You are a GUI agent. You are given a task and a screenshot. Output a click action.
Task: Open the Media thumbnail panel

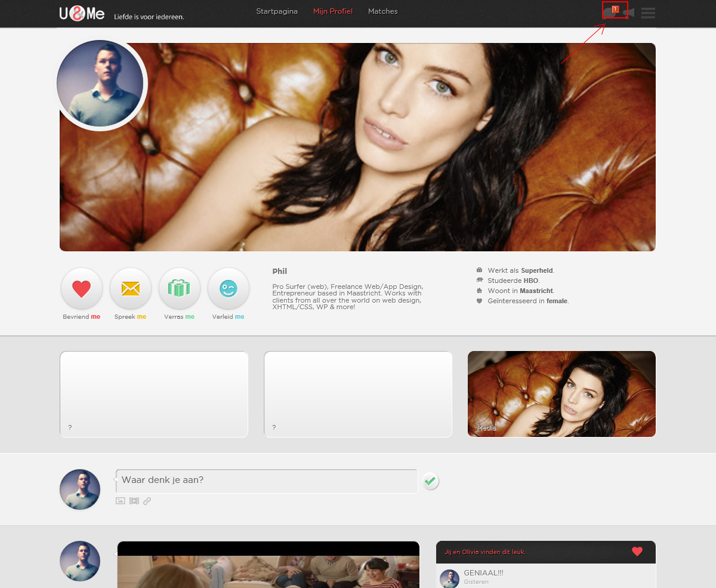pyautogui.click(x=561, y=394)
